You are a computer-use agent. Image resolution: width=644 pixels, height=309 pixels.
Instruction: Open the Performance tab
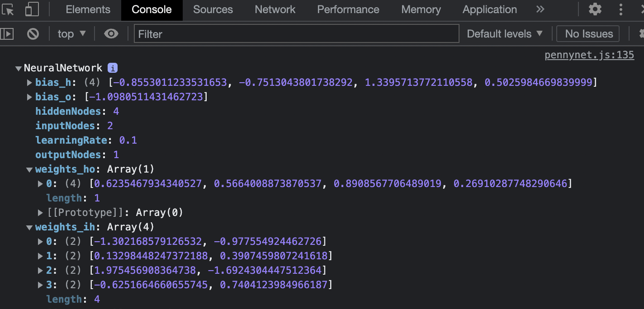(348, 9)
